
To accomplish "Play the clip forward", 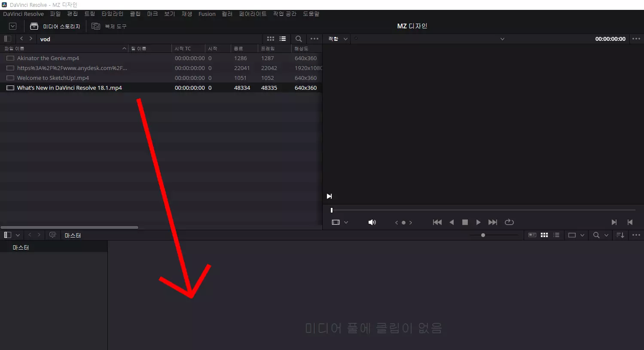I will 478,222.
